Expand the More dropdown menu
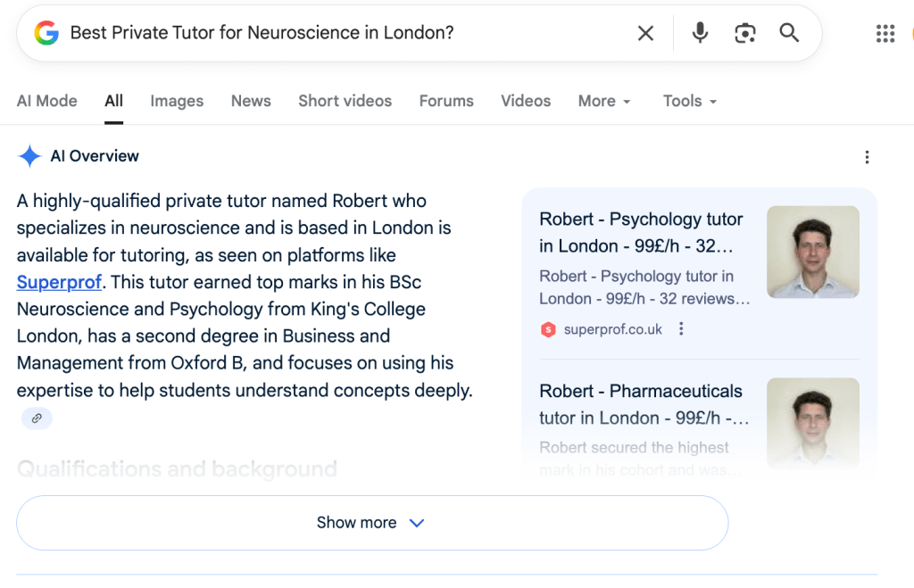The image size is (914, 588). point(604,102)
